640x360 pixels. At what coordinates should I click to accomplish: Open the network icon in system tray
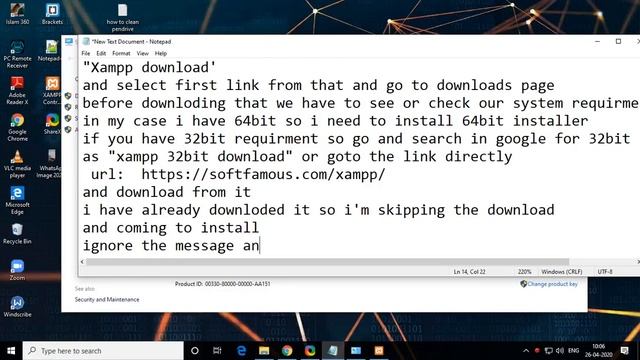(x=549, y=351)
